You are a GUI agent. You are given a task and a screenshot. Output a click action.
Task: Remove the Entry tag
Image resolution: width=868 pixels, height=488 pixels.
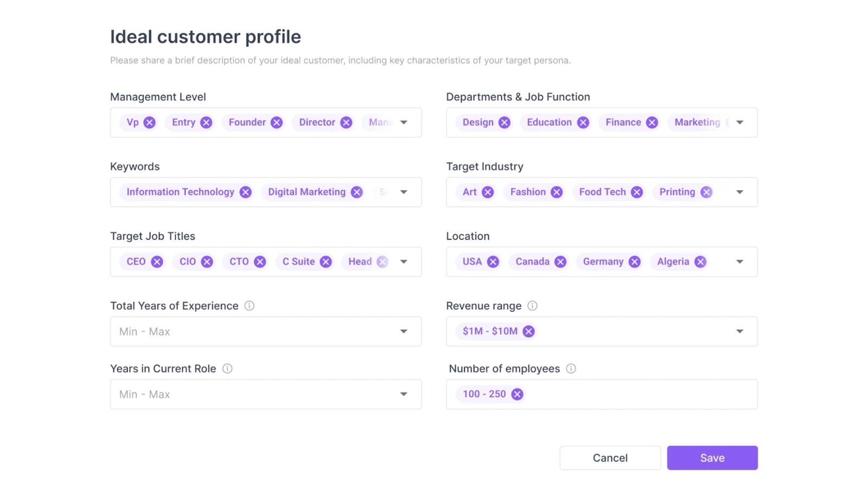pos(206,122)
